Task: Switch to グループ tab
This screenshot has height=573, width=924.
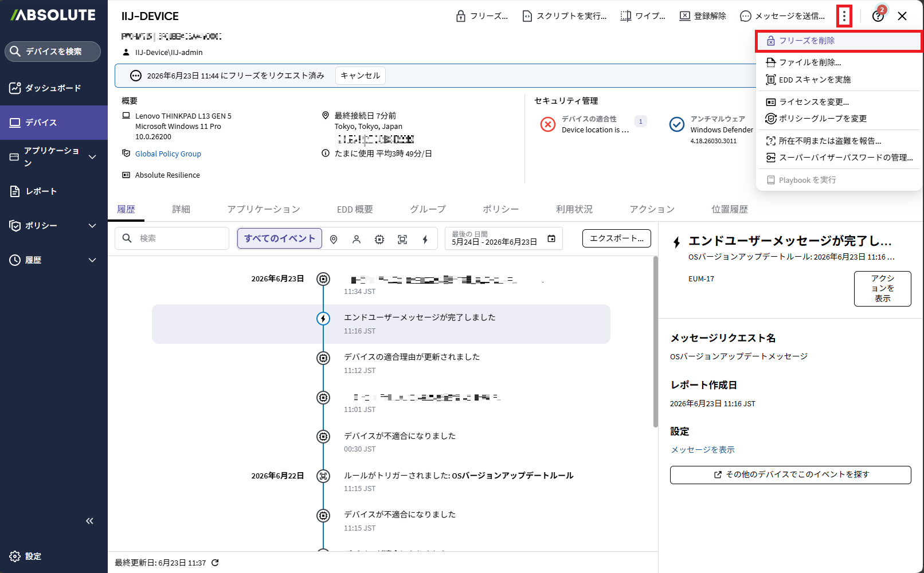Action: [x=428, y=210]
